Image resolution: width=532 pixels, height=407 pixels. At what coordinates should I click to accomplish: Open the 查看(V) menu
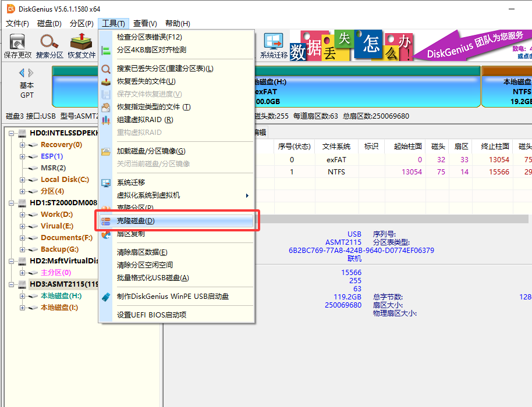[145, 23]
